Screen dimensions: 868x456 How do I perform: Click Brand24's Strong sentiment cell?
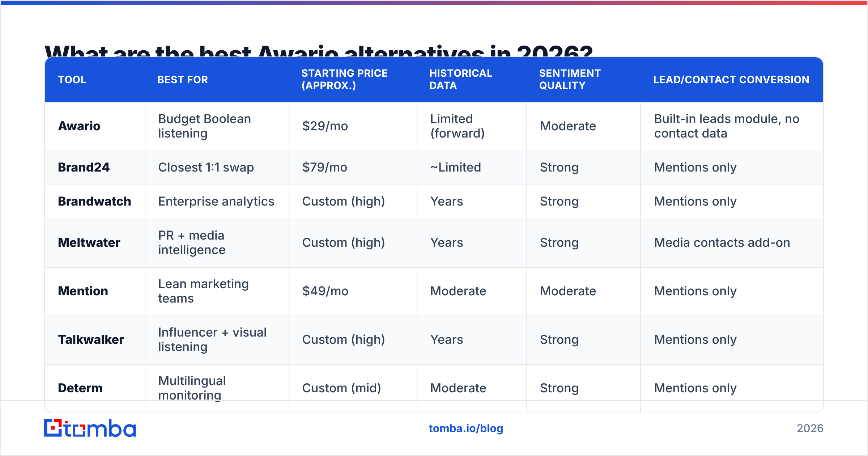coord(583,168)
